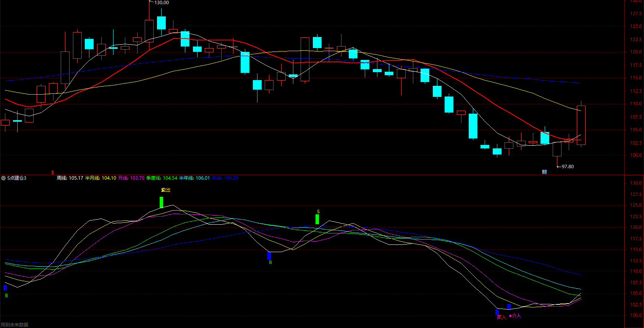The width and height of the screenshot is (644, 328).
Task: Click the last large red candlestick
Action: click(581, 125)
